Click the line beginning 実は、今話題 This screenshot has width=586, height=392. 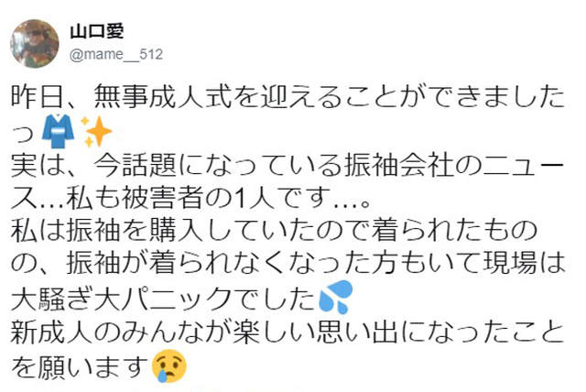point(288,165)
